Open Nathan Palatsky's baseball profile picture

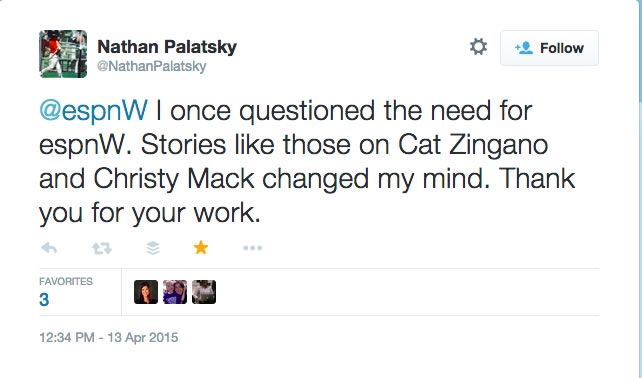tap(63, 54)
